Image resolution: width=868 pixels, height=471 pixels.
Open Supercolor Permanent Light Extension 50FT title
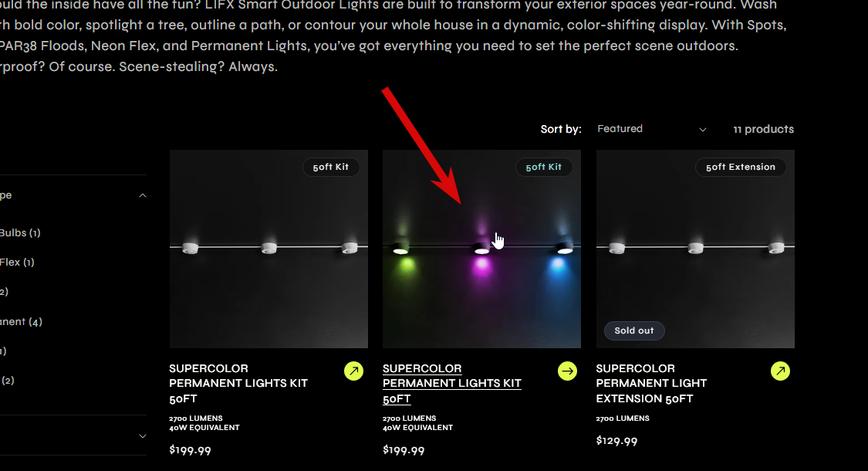coord(651,384)
